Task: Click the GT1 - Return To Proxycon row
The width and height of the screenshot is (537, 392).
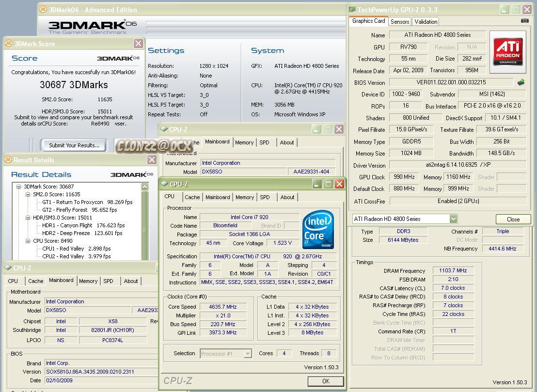Action: (x=87, y=202)
